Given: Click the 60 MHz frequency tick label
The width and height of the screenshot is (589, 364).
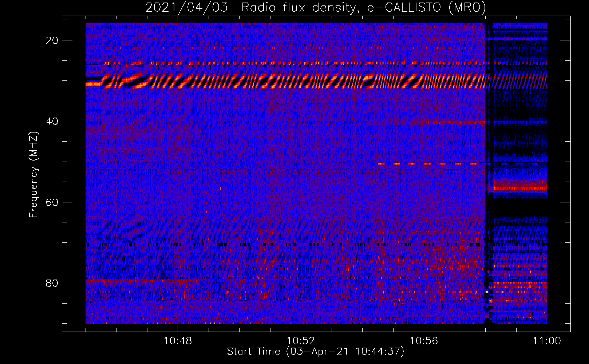Looking at the screenshot, I should click(52, 202).
